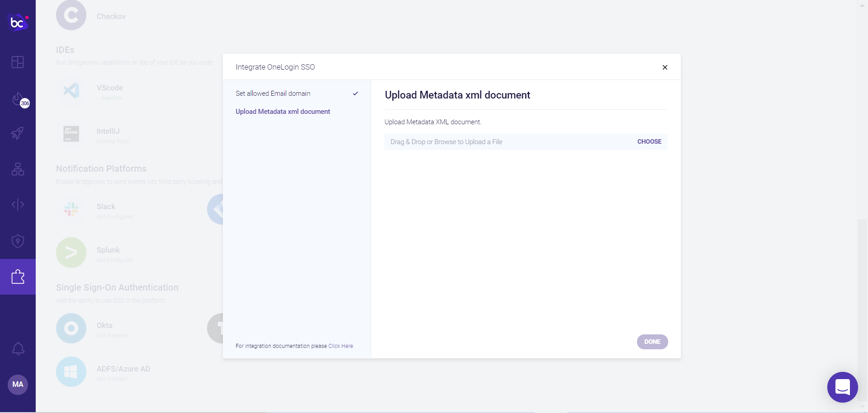This screenshot has width=868, height=413.
Task: Click the checkmark beside Set allowed Email domain
Action: (x=355, y=94)
